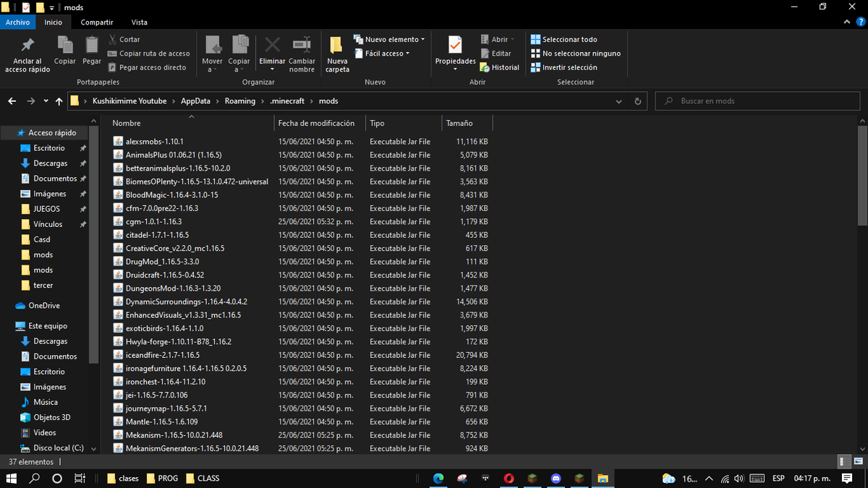The height and width of the screenshot is (488, 868).
Task: Click the Propiedades icon
Action: tap(455, 45)
